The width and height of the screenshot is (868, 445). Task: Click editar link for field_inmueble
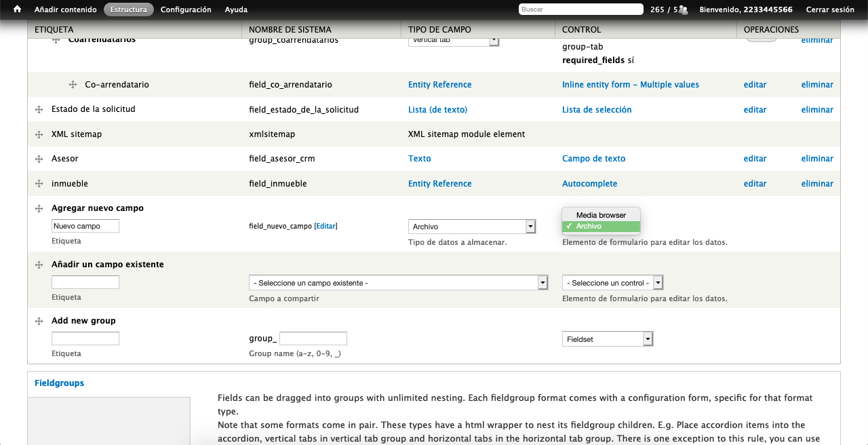tap(755, 184)
